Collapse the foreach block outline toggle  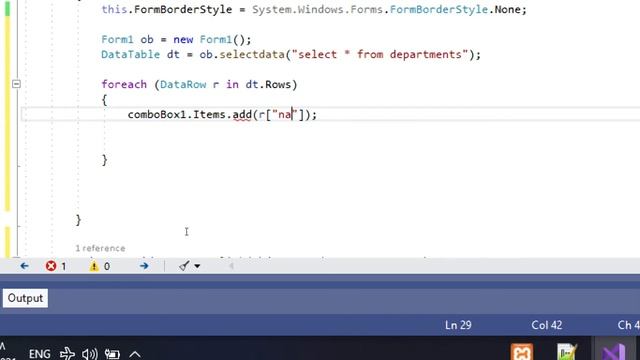[x=16, y=84]
